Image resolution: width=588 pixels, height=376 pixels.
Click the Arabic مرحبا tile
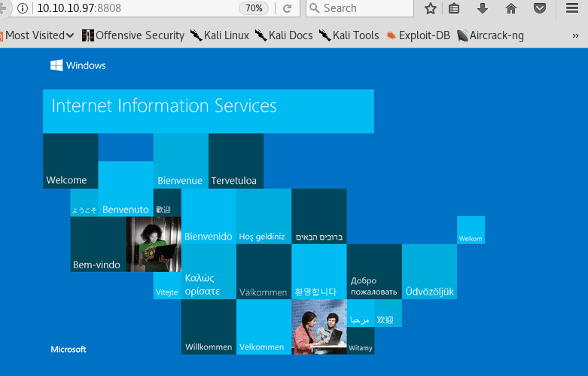point(361,313)
